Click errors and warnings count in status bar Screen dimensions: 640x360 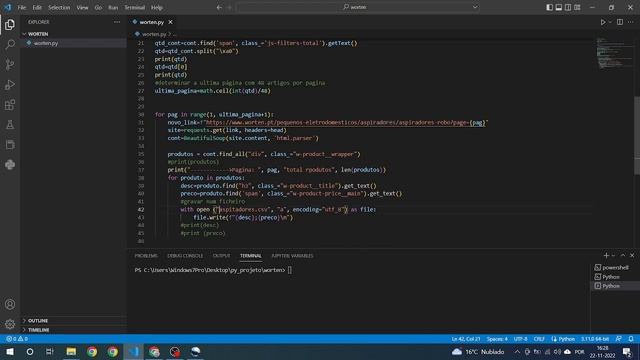tap(17, 339)
